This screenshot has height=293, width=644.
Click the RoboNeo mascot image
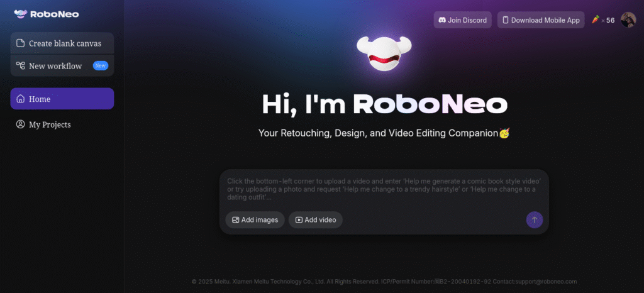tap(384, 53)
